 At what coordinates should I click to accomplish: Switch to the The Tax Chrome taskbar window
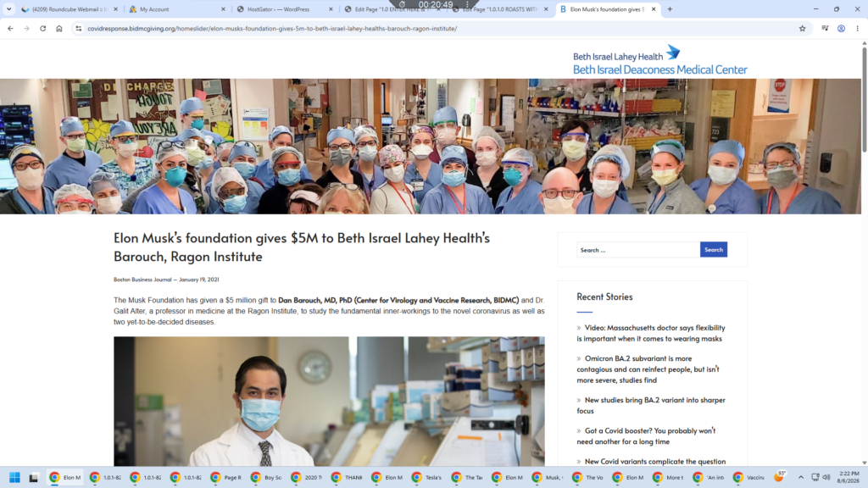tap(468, 478)
